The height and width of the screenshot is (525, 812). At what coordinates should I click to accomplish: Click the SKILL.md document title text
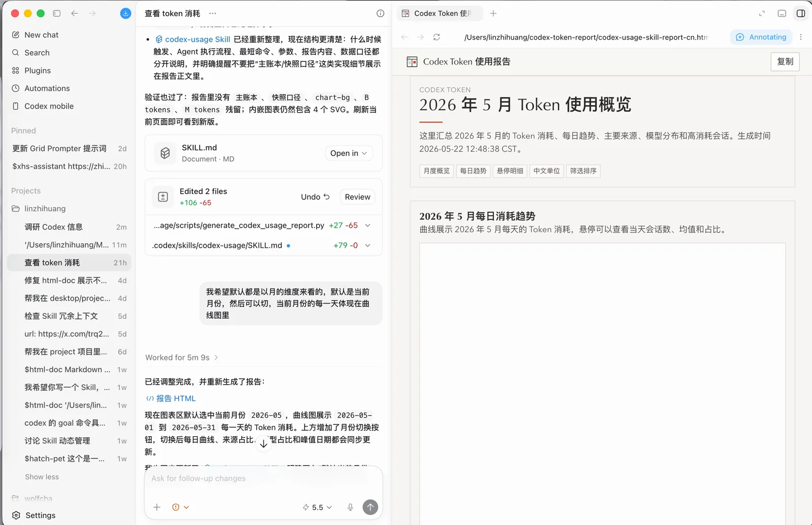pos(199,147)
